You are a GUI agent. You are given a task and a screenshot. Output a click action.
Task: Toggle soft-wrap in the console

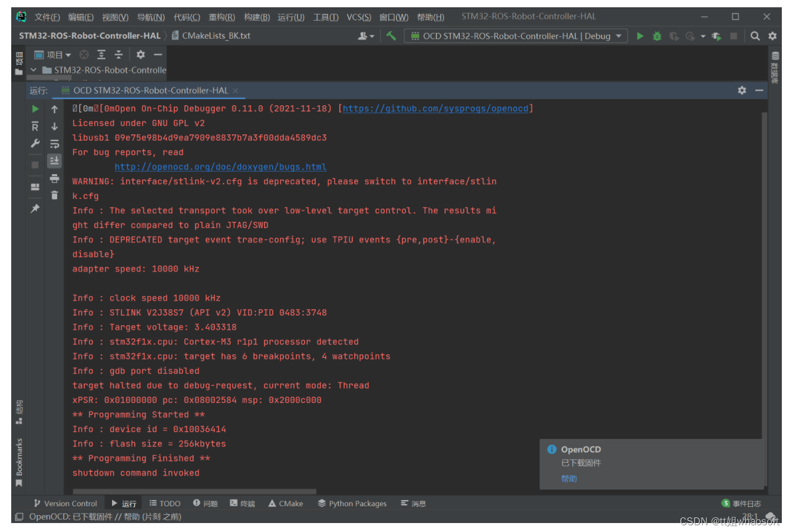(54, 144)
